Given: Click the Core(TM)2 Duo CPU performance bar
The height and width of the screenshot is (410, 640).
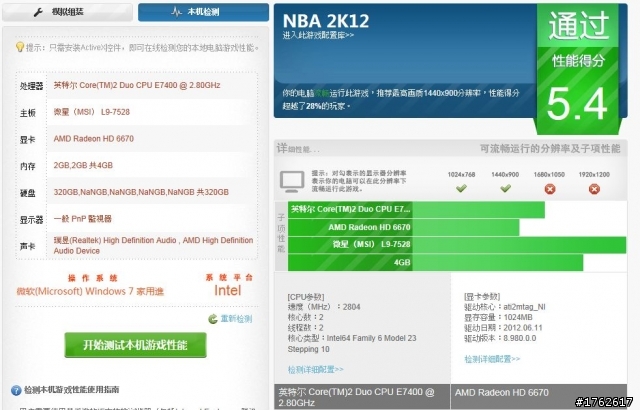Looking at the screenshot, I should (416, 210).
